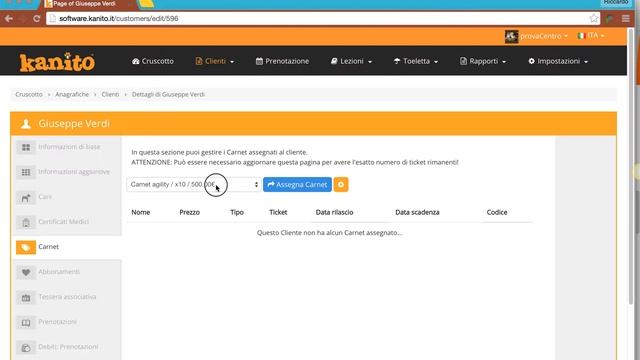Click the browser reload button
The width and height of the screenshot is (640, 360).
[36, 18]
